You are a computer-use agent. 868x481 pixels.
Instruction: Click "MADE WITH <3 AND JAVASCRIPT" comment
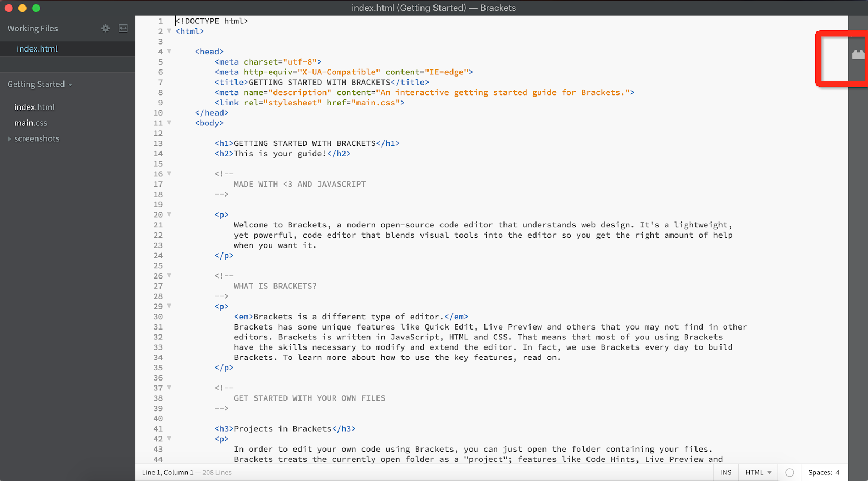300,185
